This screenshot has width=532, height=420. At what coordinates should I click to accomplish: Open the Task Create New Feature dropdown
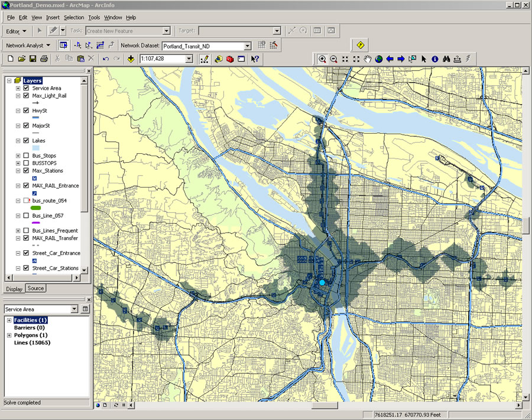click(166, 31)
